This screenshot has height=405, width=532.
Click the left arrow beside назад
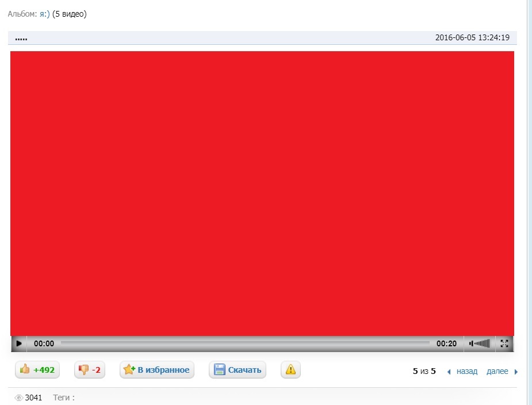click(x=449, y=372)
